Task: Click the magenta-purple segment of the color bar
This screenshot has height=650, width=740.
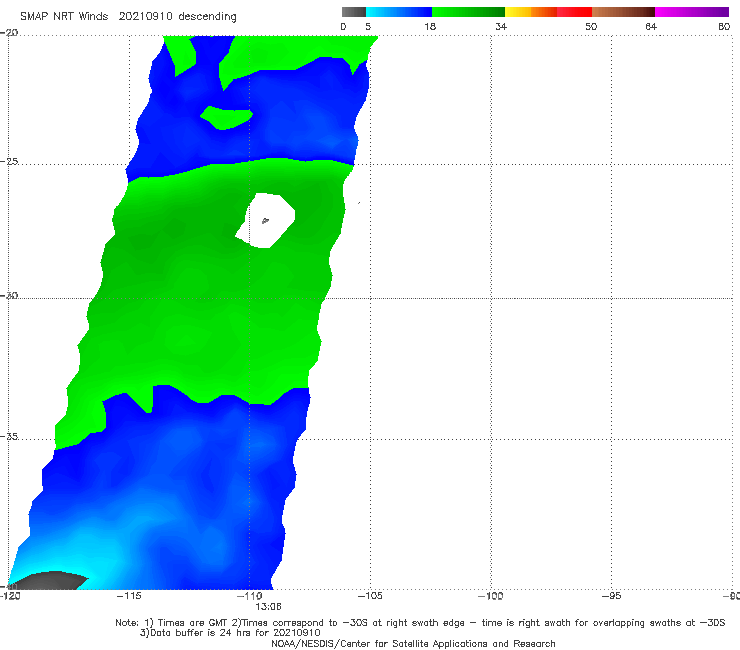Action: 692,12
